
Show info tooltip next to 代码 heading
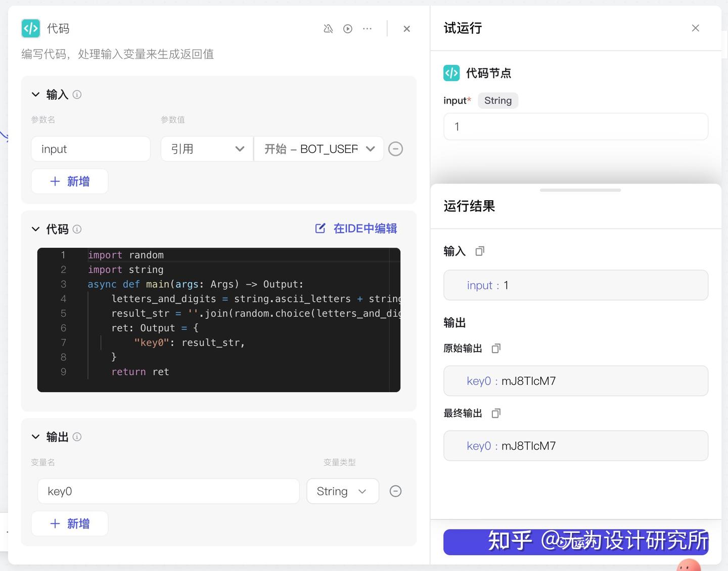coord(77,229)
